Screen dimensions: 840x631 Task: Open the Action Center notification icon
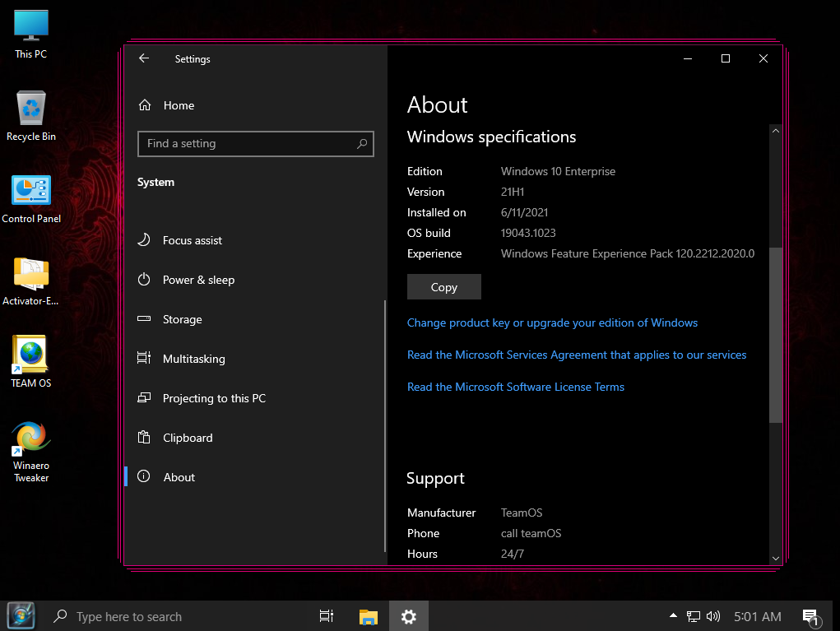(811, 618)
